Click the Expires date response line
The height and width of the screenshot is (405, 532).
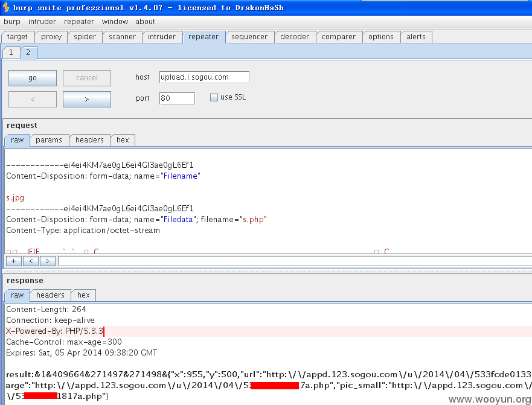pyautogui.click(x=82, y=352)
